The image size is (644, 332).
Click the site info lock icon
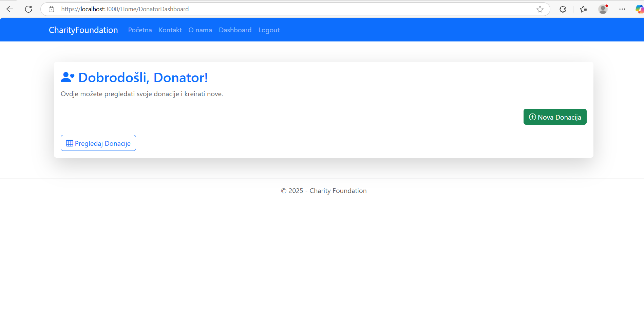point(51,9)
